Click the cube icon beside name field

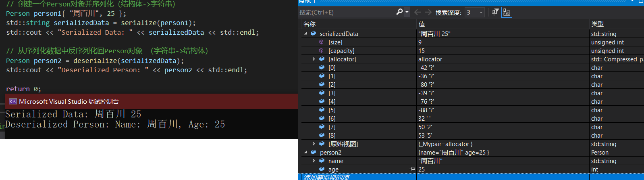point(322,161)
